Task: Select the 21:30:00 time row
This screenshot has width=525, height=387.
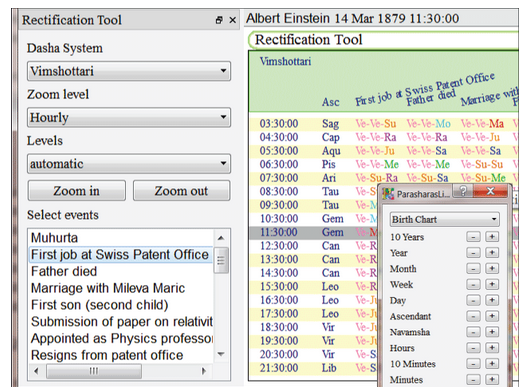Action: click(313, 368)
